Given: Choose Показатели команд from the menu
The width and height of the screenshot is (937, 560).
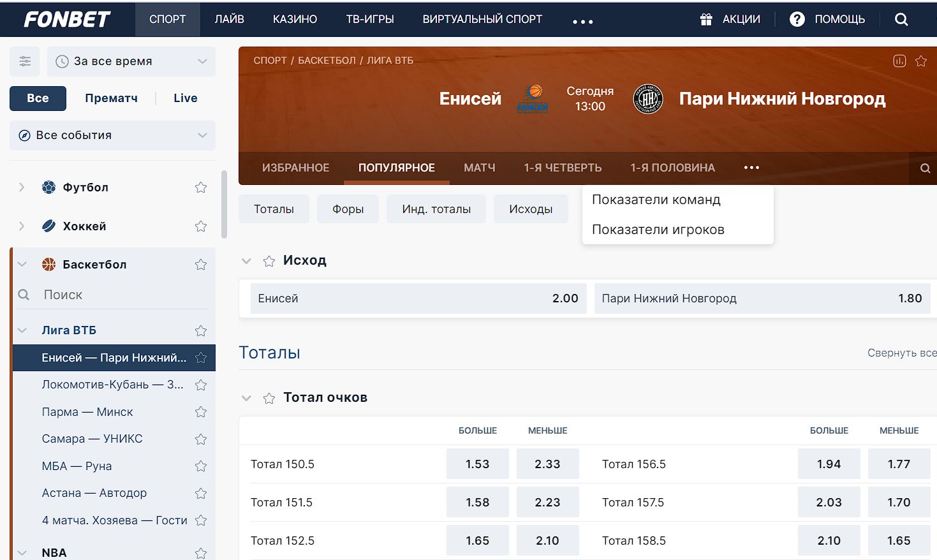Looking at the screenshot, I should pos(656,200).
